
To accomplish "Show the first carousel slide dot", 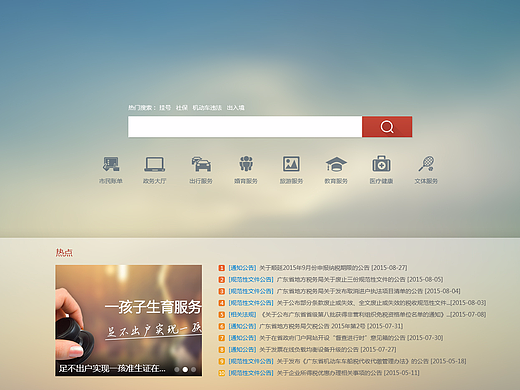I will coord(177,369).
